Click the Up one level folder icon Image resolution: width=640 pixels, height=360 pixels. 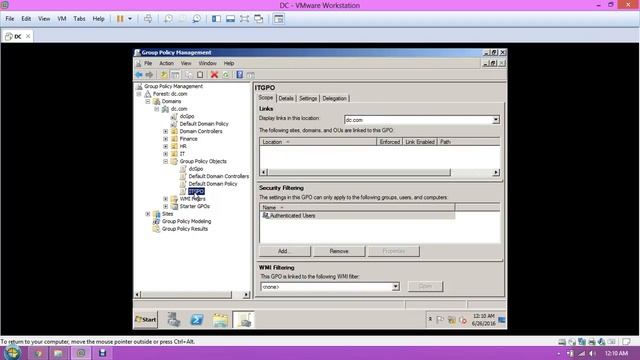[x=164, y=75]
